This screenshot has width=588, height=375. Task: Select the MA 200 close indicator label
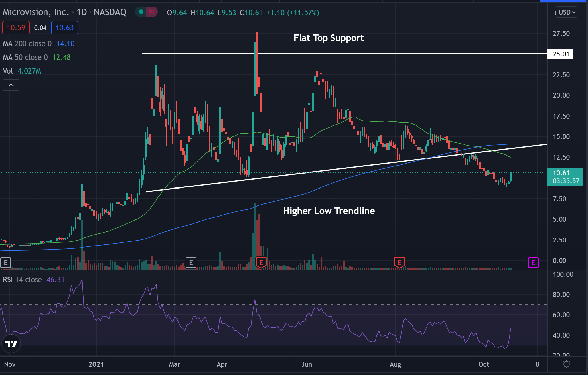click(27, 44)
